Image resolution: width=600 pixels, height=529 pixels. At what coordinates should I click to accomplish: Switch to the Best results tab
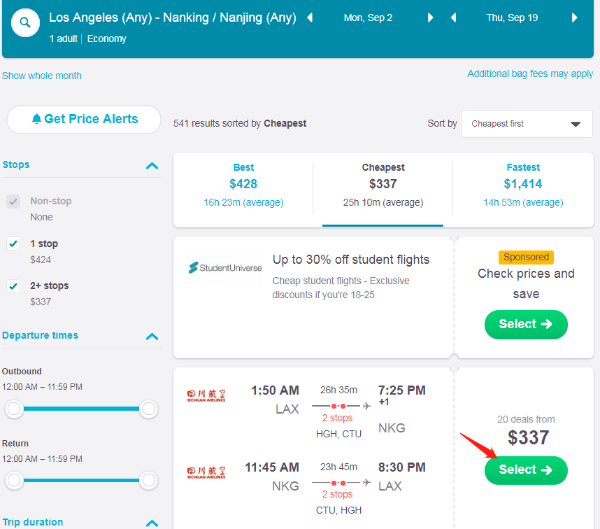click(x=243, y=183)
